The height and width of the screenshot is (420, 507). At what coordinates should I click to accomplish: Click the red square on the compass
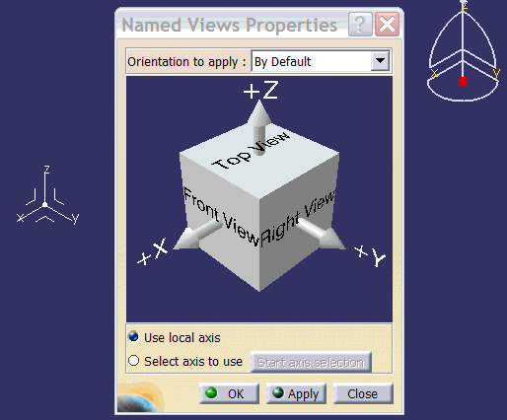463,81
